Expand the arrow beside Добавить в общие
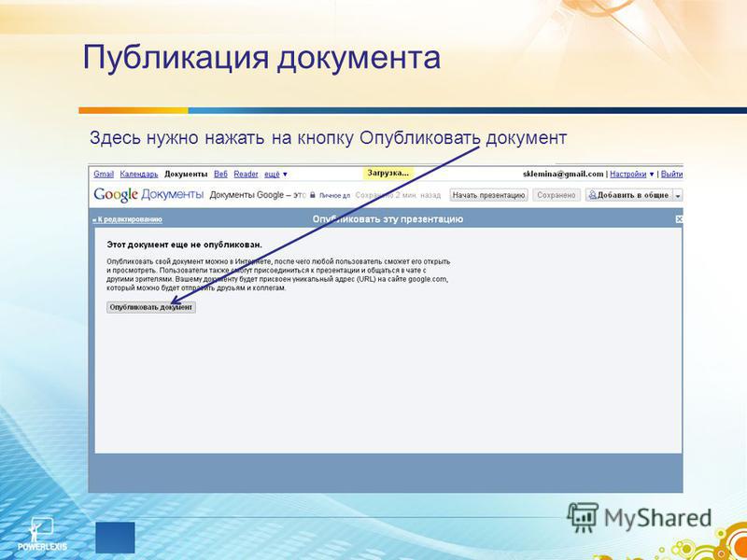Viewport: 747px width, 560px height. pos(678,195)
